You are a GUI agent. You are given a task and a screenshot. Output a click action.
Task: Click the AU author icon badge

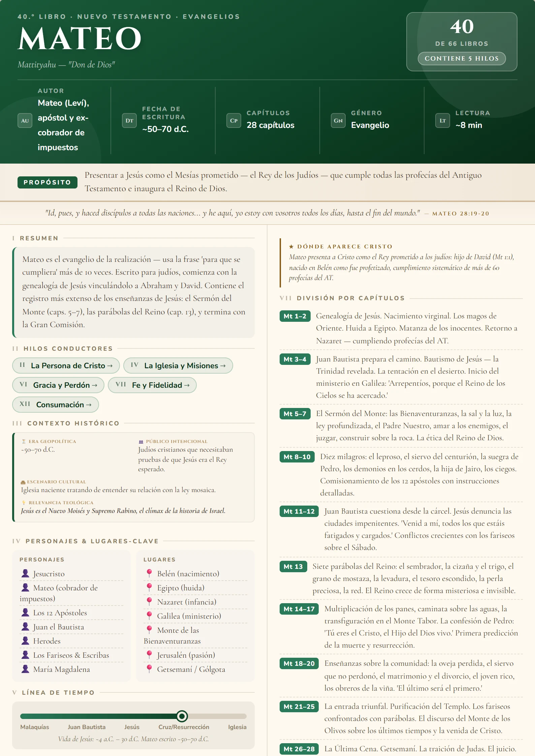25,121
